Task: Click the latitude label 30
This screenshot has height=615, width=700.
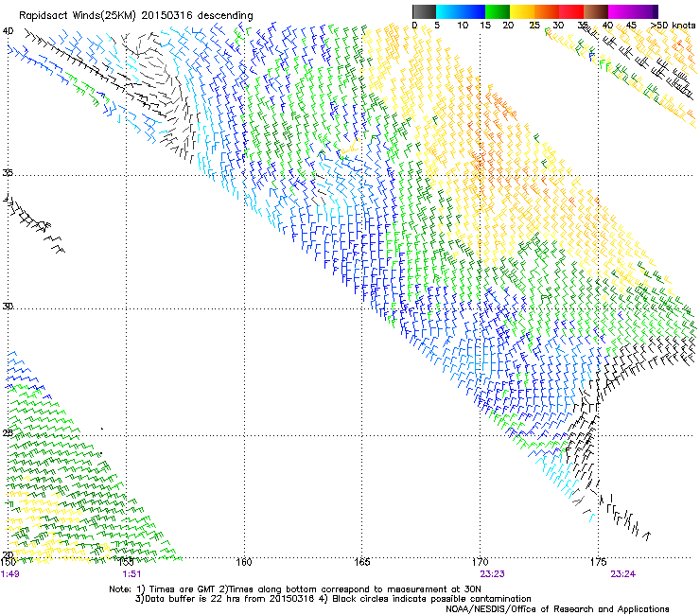Action: pos(8,307)
